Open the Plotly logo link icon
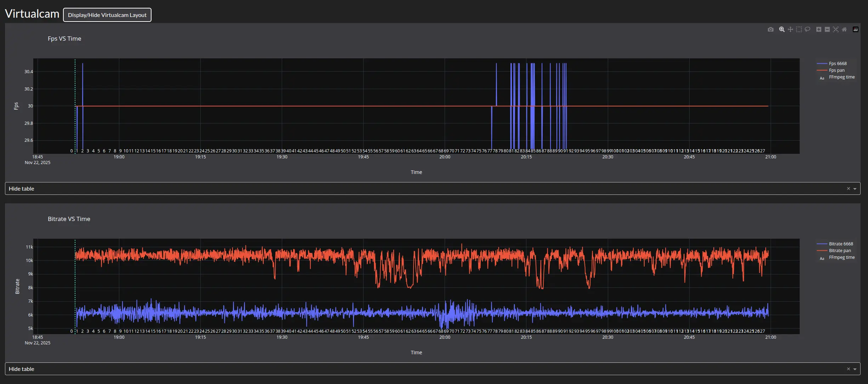 click(x=856, y=29)
